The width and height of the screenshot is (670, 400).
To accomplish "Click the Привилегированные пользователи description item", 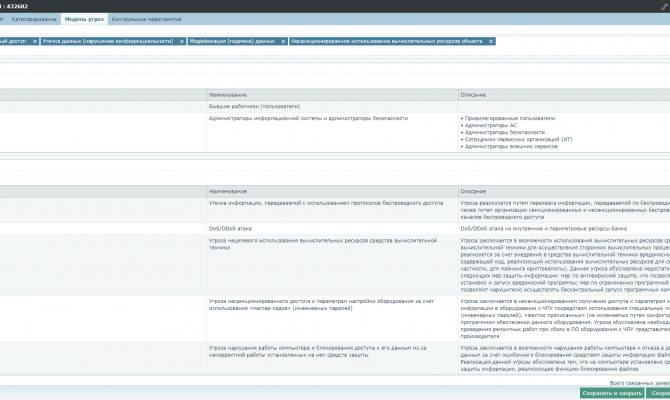I will [x=508, y=118].
